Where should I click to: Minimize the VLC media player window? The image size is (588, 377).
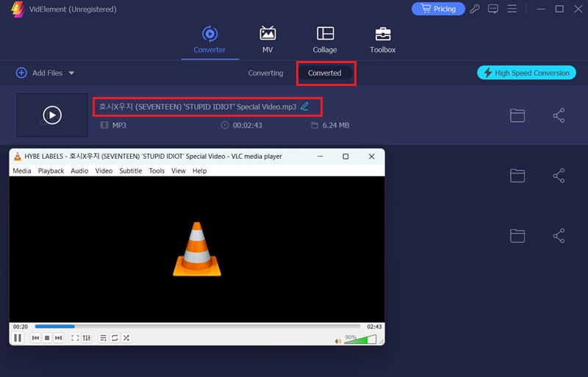click(x=320, y=157)
